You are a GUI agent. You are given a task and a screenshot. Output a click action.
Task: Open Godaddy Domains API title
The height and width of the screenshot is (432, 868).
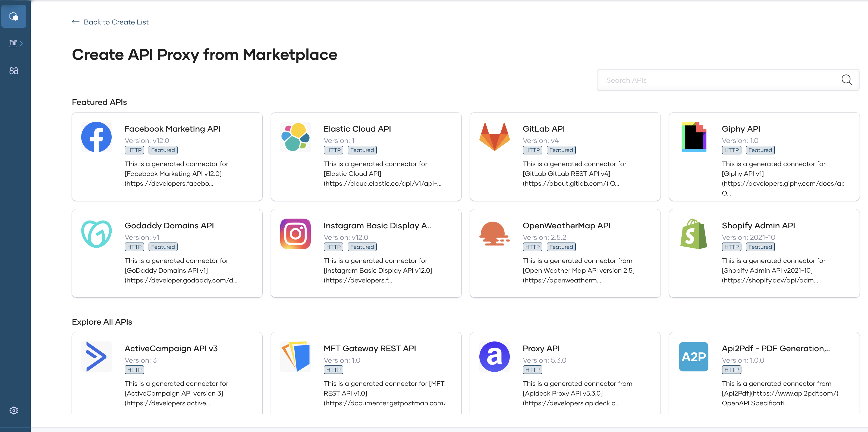pyautogui.click(x=169, y=226)
